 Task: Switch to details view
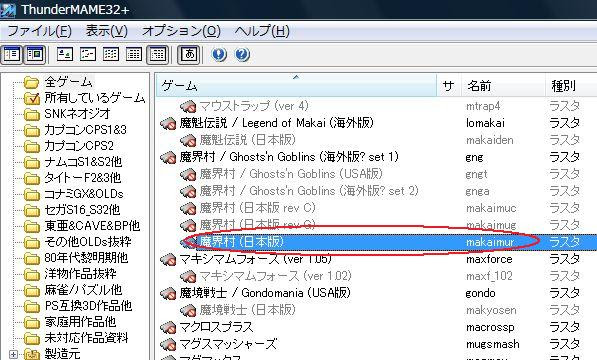pyautogui.click(x=134, y=54)
